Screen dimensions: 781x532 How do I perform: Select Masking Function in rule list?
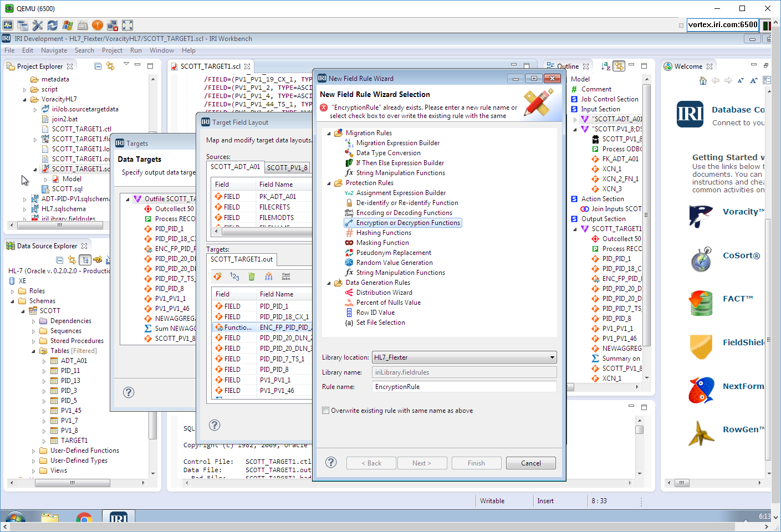click(x=382, y=243)
